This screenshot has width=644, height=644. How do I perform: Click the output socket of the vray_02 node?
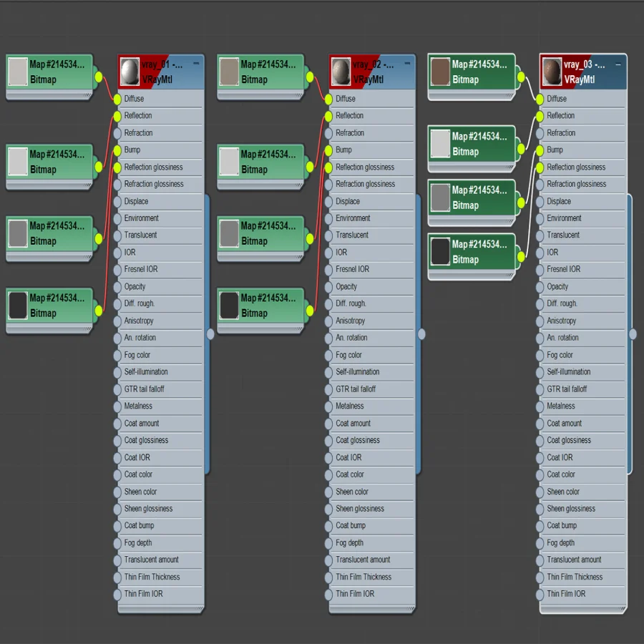coord(421,334)
